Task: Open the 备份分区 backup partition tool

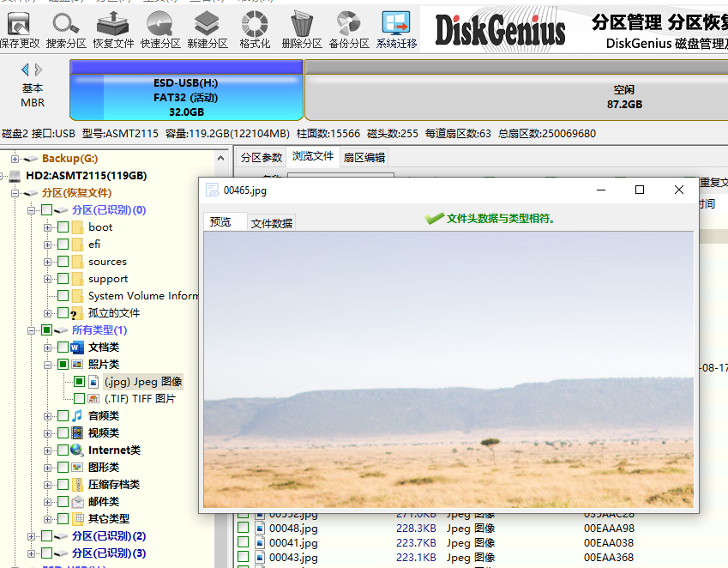Action: tap(349, 30)
